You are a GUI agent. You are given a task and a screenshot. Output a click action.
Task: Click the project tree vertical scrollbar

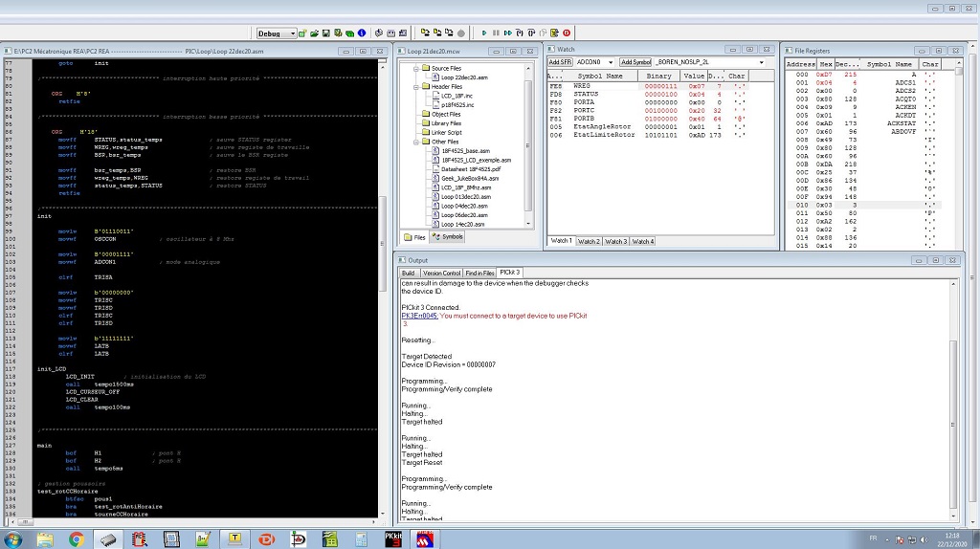click(x=528, y=145)
